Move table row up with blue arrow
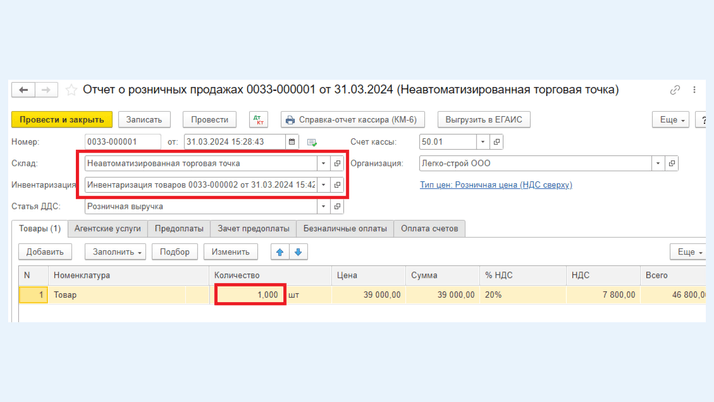 [280, 252]
